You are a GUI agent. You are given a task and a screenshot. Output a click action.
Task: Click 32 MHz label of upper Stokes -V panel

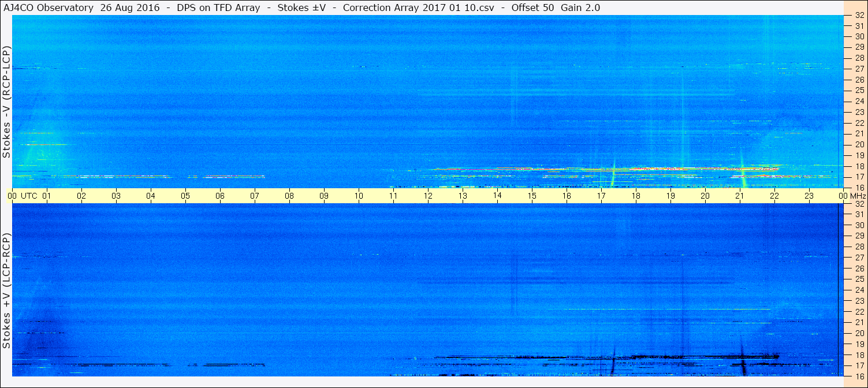coord(859,16)
